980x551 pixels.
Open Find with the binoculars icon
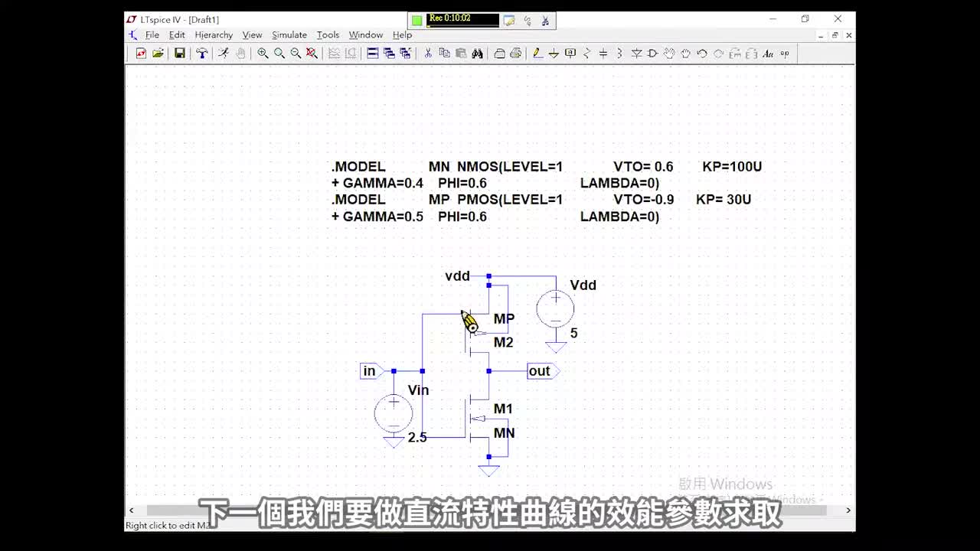coord(477,53)
